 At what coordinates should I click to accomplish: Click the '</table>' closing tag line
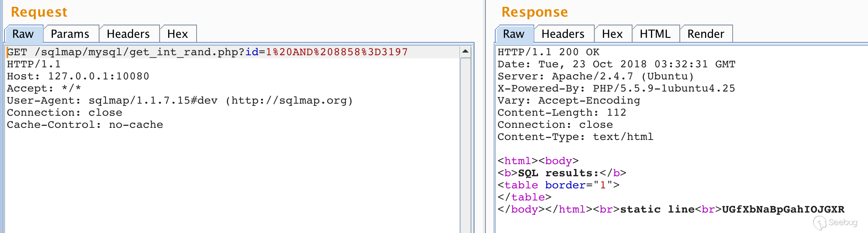525,197
